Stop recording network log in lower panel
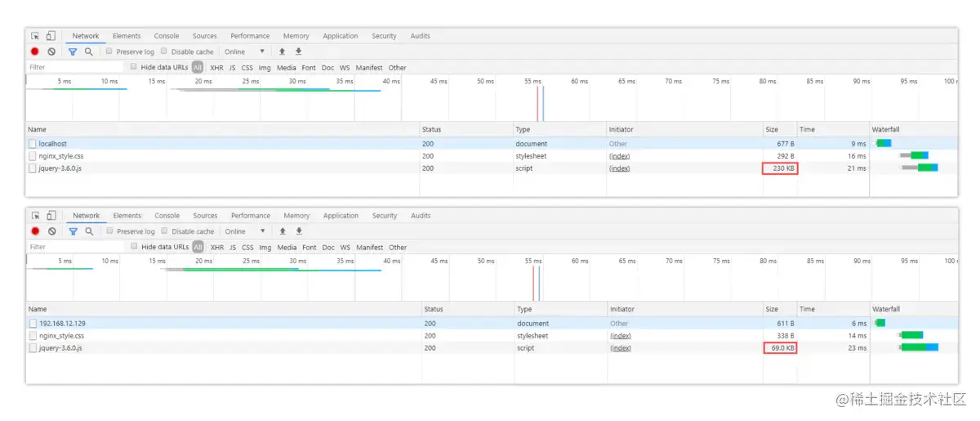The width and height of the screenshot is (980, 421). pos(36,231)
